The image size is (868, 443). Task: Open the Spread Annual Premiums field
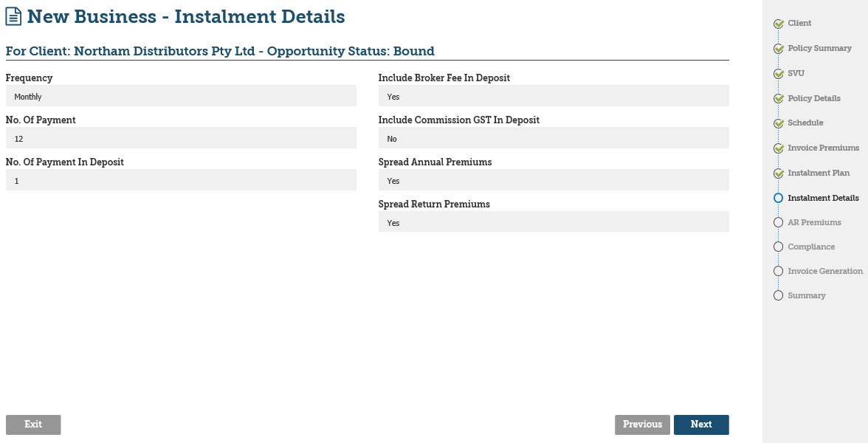(554, 180)
